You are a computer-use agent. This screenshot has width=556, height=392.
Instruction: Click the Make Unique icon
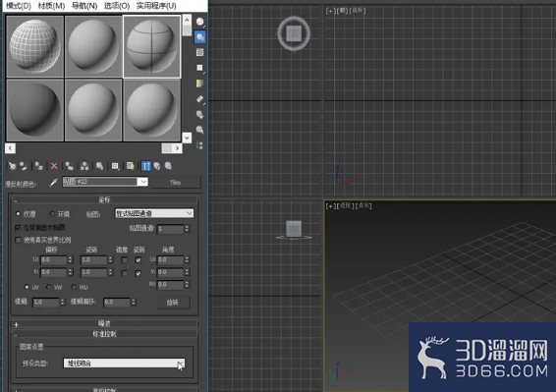coord(84,166)
